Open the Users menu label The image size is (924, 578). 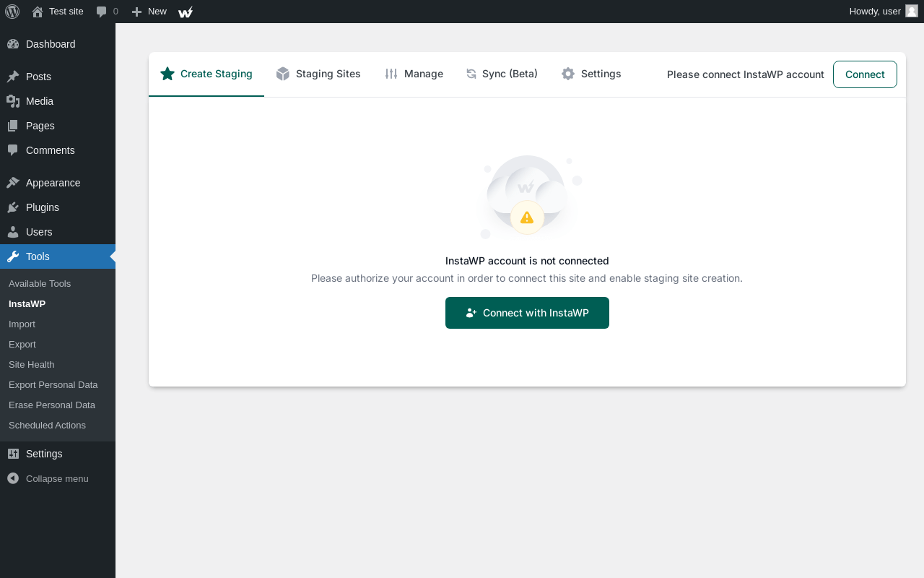(39, 232)
